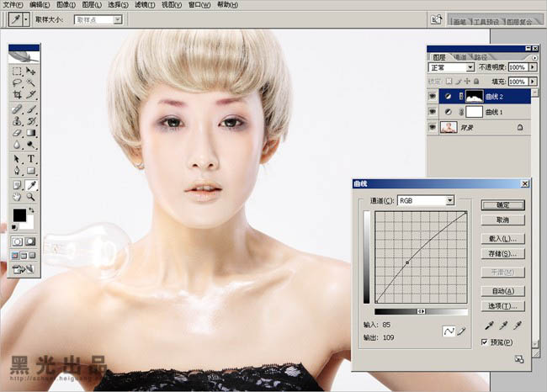Image resolution: width=547 pixels, height=392 pixels.
Task: Select the Brush tool
Action: [30, 109]
